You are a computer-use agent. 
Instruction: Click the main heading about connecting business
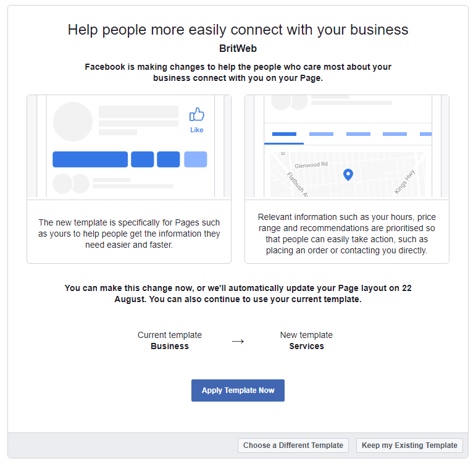238,30
